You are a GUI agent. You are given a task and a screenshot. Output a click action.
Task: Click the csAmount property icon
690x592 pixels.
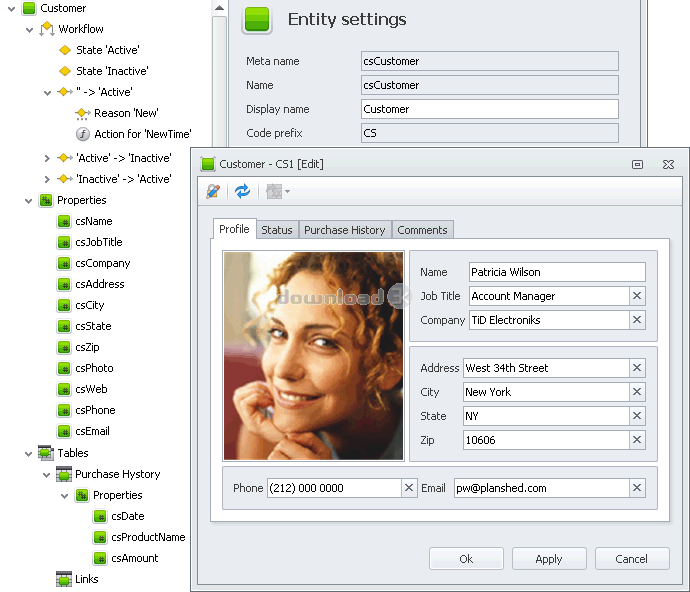[x=100, y=558]
